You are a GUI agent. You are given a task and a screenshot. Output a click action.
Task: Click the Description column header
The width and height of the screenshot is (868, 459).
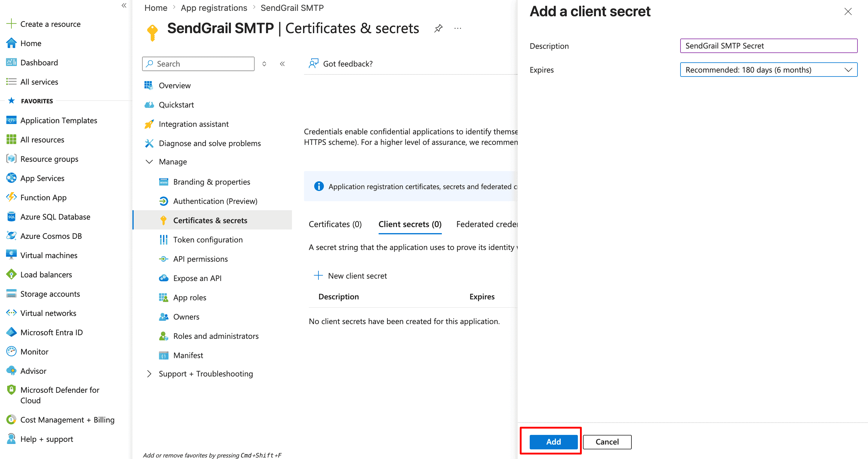(x=339, y=297)
